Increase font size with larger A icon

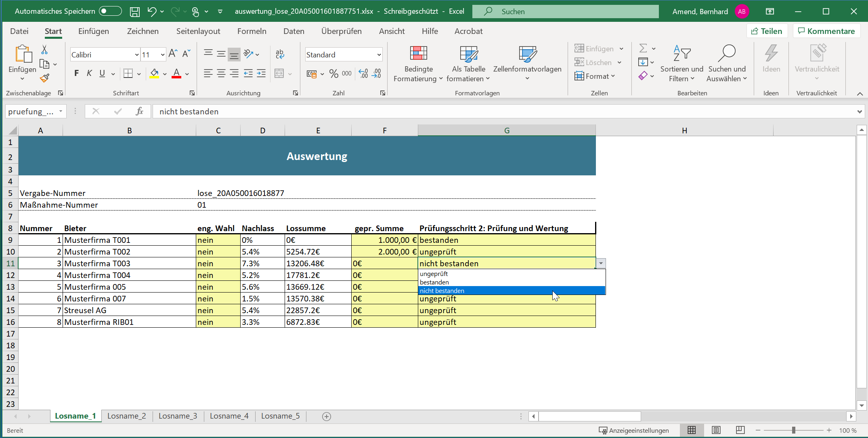tap(173, 54)
